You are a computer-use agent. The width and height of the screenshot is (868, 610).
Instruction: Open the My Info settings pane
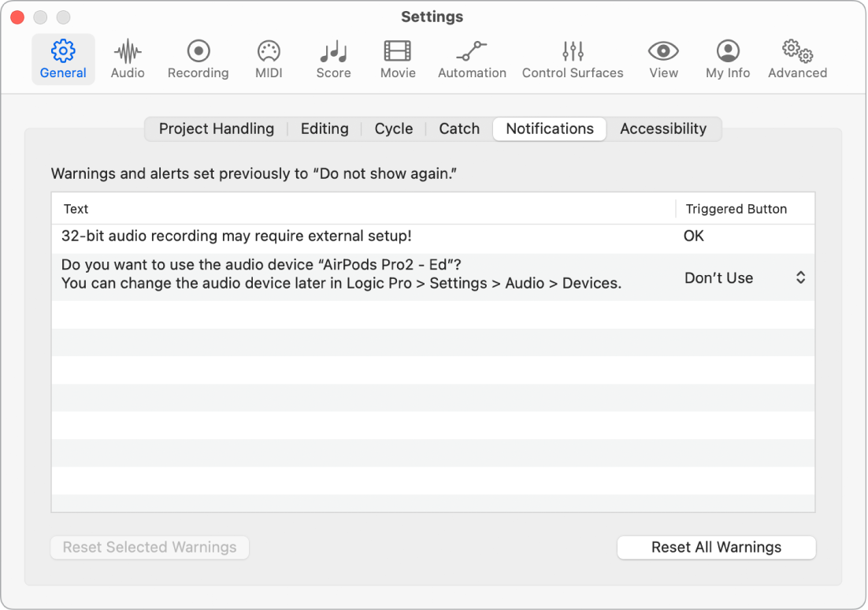[x=727, y=59]
